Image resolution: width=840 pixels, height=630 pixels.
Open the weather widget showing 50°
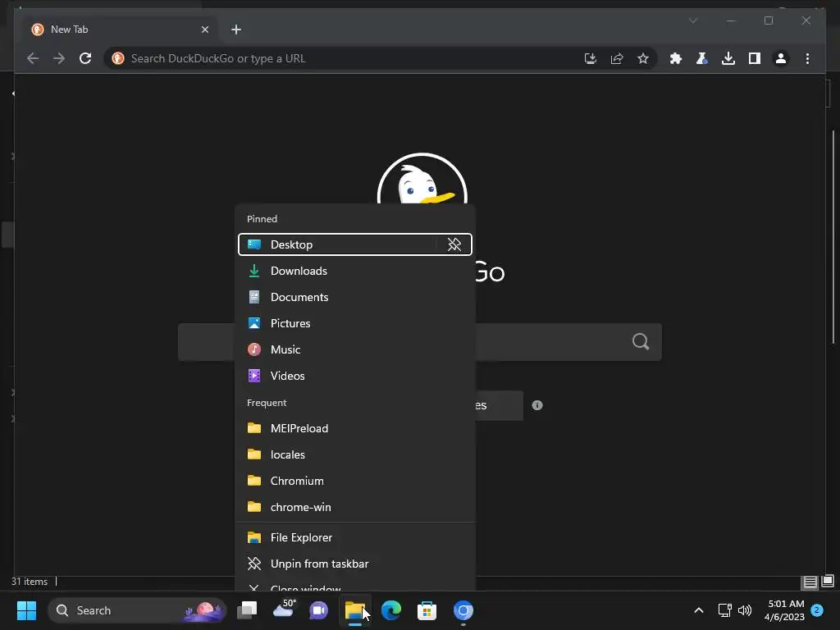pyautogui.click(x=283, y=610)
